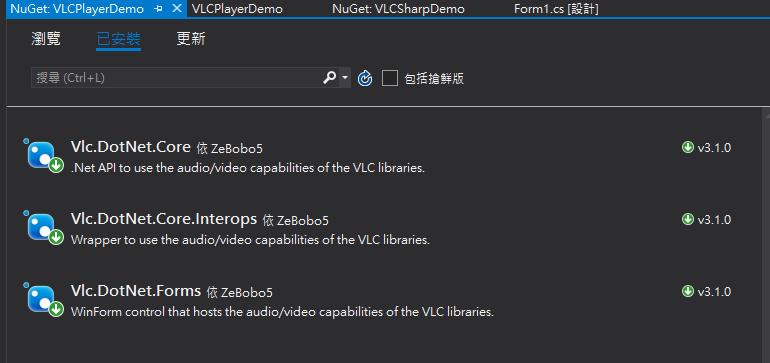
Task: Click installed version icon for Vlc.DotNet.Core
Action: click(x=688, y=147)
